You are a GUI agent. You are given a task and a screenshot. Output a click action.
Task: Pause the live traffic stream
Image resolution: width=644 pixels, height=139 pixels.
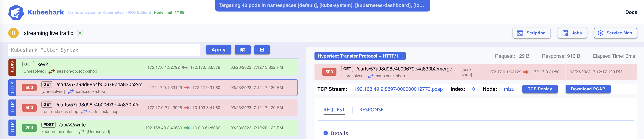coord(13,33)
